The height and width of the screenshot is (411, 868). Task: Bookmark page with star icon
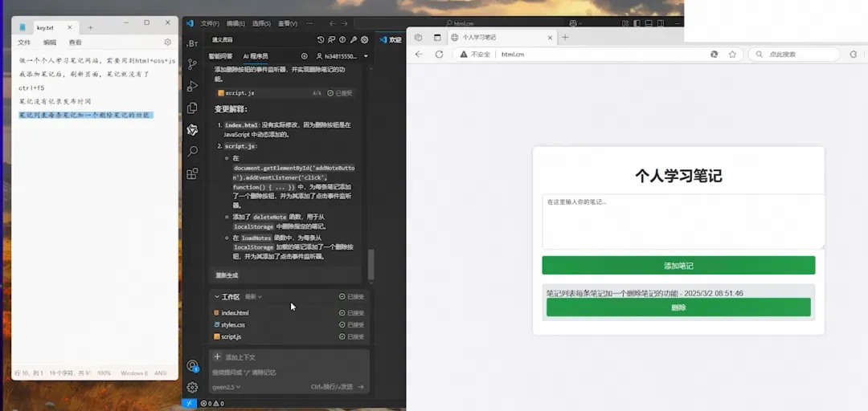[x=732, y=55]
